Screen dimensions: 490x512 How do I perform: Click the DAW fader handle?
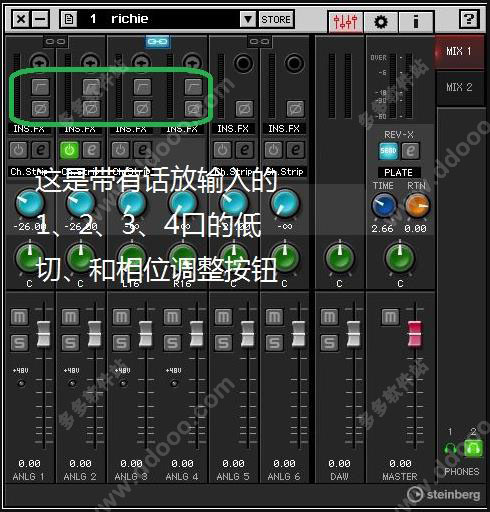[353, 333]
